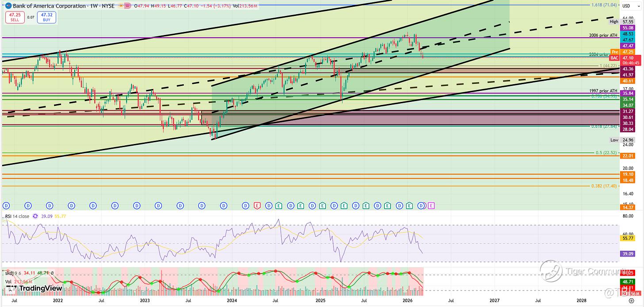
Task: Click the orange 19.10 price axis label
Action: 627,175
